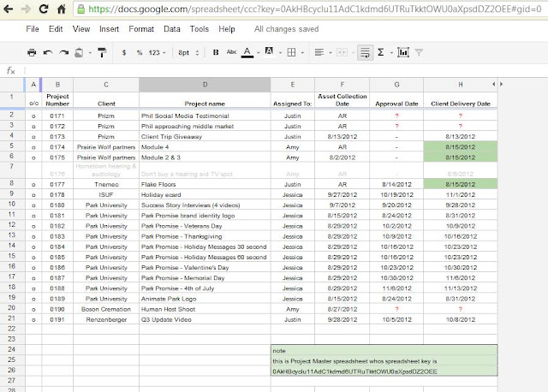Click the 'Boson Cremation' client cell
Viewport: 548px width, 392px height.
tap(106, 309)
